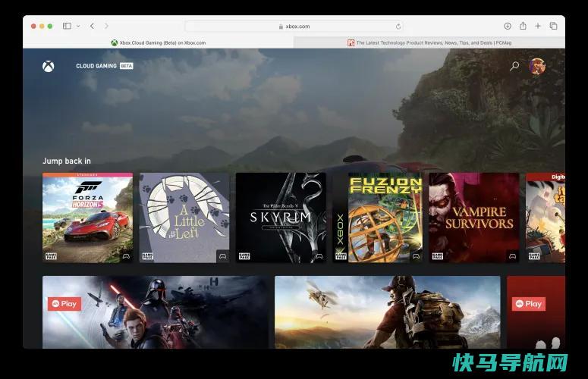Click Game Pass badge on Skyrim tile
Screen dimensions: 588x379
click(244, 256)
